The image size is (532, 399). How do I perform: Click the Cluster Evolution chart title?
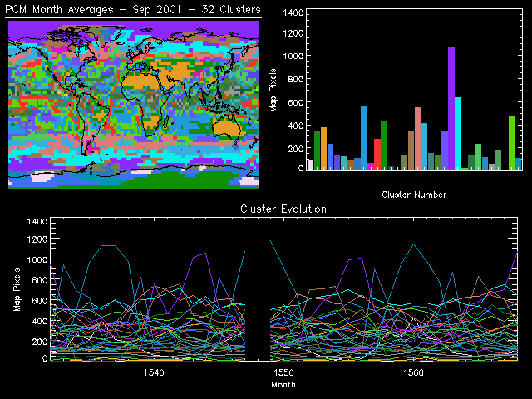pos(283,209)
